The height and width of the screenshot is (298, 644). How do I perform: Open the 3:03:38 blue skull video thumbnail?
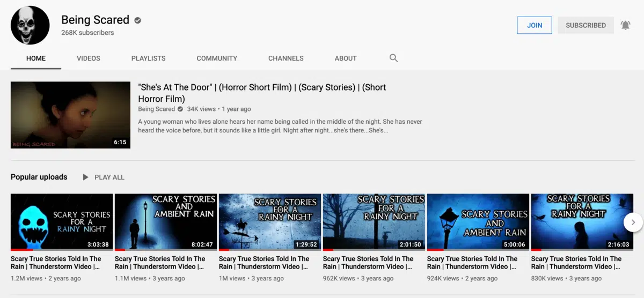[x=62, y=222]
